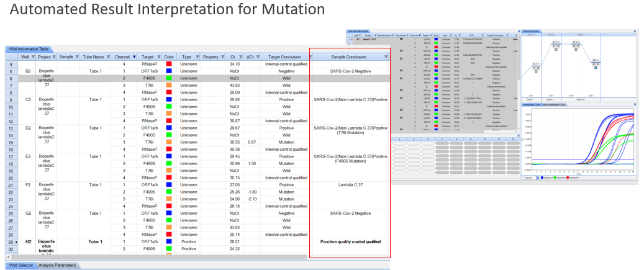This screenshot has height=270, width=644.
Task: Click the horizontal scrollbar left arrow
Action: [8, 256]
